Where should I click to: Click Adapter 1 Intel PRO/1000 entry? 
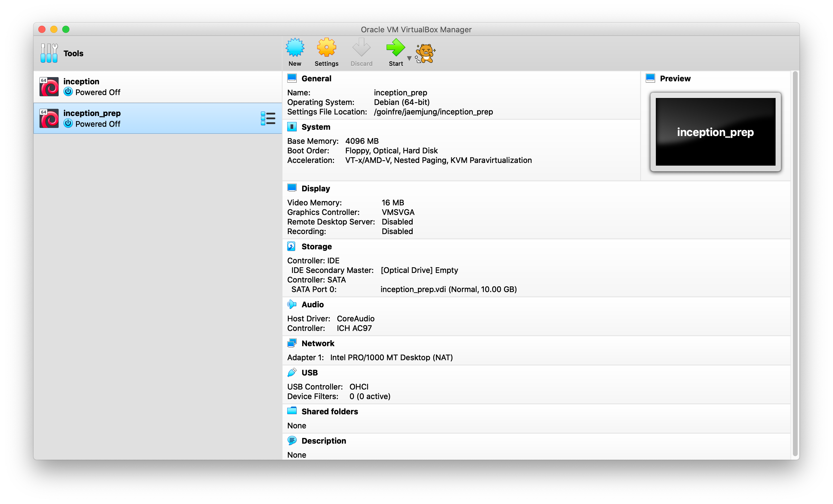pos(391,358)
